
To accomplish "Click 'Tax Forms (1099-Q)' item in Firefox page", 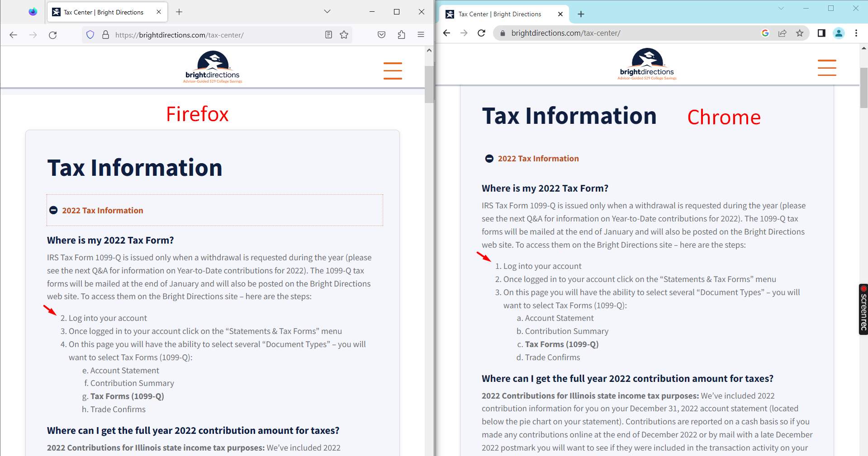I will pyautogui.click(x=127, y=396).
